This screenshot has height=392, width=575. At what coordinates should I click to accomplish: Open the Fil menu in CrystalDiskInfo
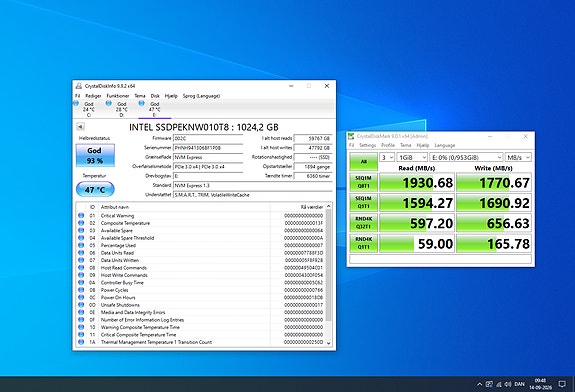point(77,96)
